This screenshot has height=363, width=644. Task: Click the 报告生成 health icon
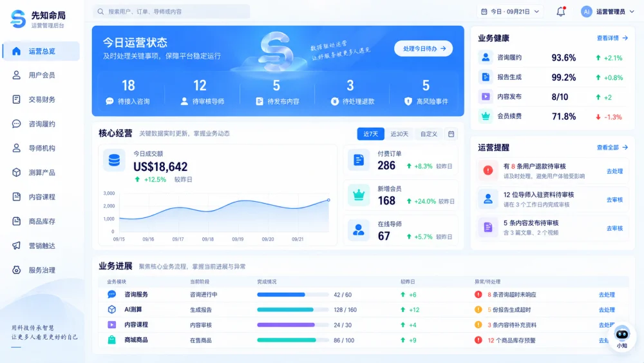(486, 77)
